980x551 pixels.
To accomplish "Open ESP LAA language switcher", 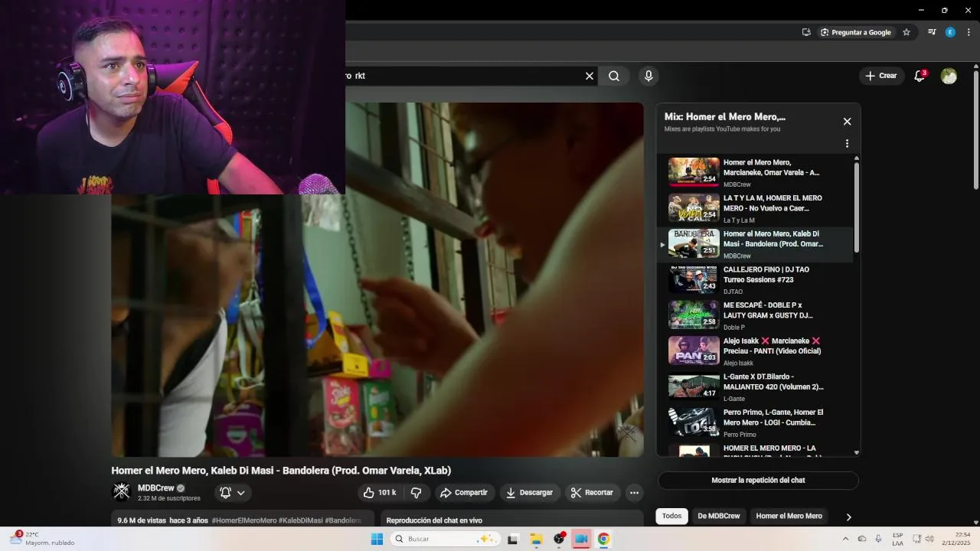I will (897, 539).
